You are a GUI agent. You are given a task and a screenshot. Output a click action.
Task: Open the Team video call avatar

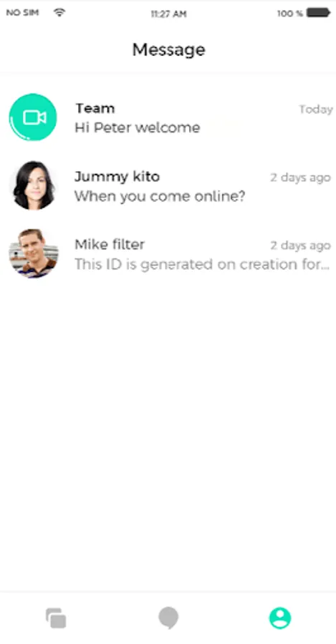[33, 117]
